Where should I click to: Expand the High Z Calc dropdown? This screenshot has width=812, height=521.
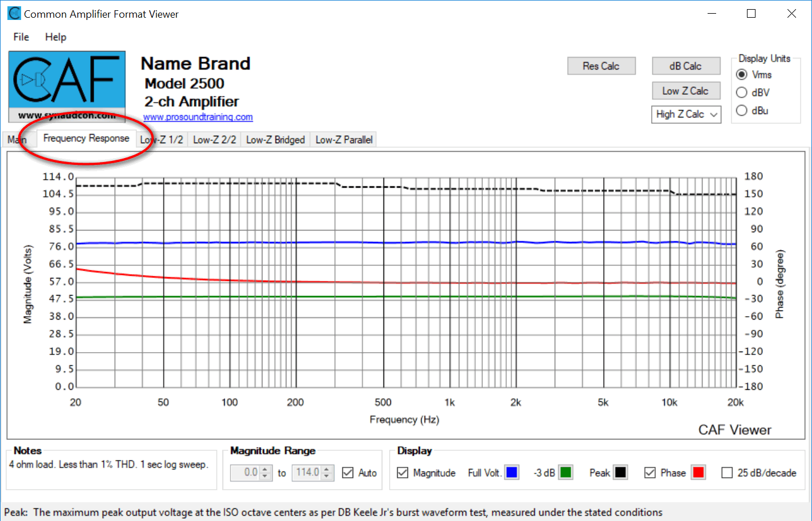[x=686, y=114]
